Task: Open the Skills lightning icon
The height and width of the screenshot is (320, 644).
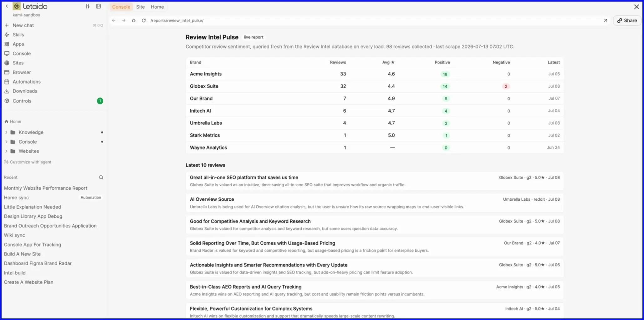Action: coord(7,35)
